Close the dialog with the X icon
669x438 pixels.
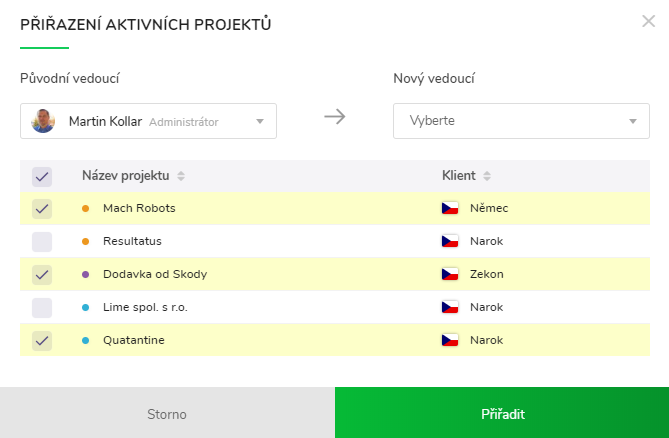(648, 21)
